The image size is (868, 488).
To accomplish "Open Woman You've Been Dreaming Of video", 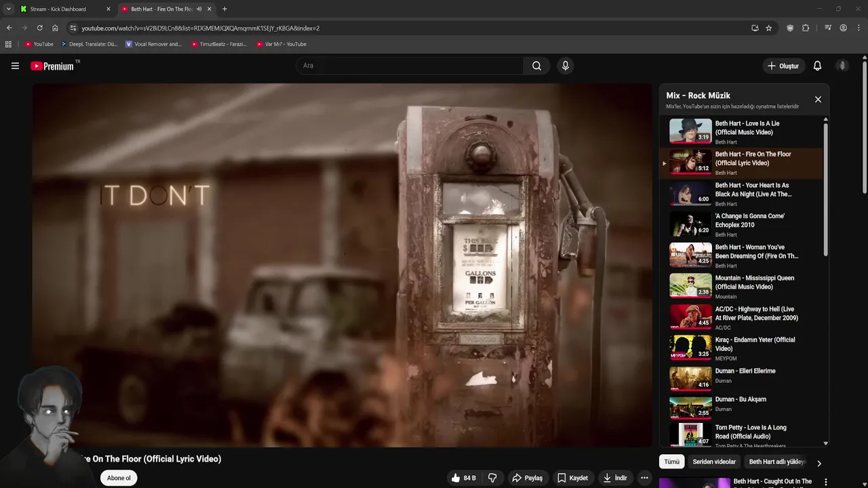I will 743,256.
